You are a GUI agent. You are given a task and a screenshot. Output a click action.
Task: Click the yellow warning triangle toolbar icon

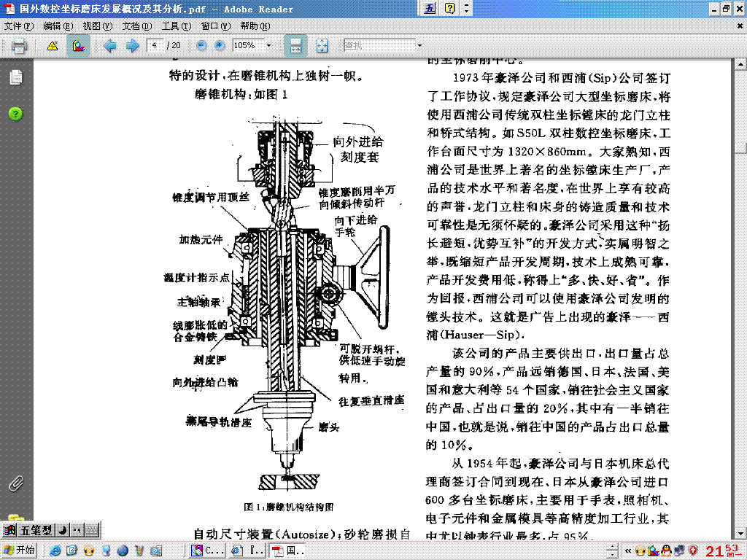[x=53, y=46]
